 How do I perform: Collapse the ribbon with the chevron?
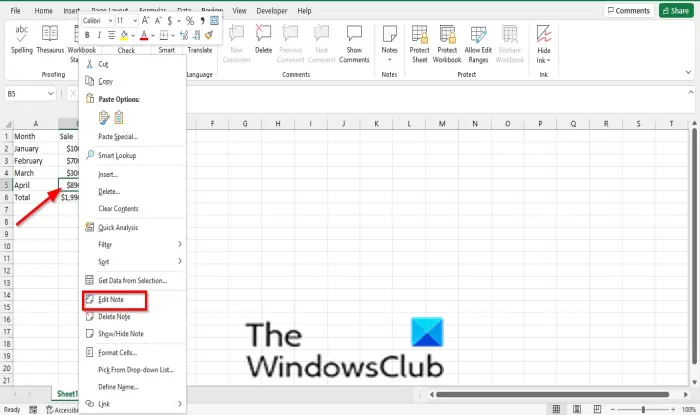(x=688, y=72)
